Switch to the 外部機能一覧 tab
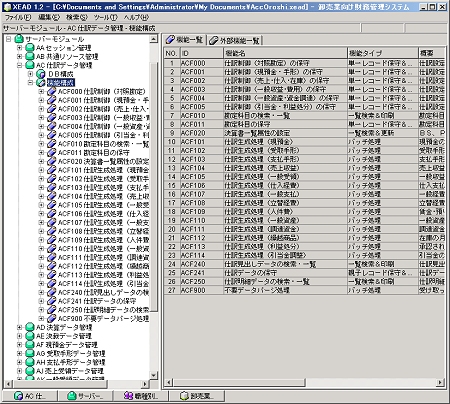Screen dimensions: 450x404 coord(235,41)
